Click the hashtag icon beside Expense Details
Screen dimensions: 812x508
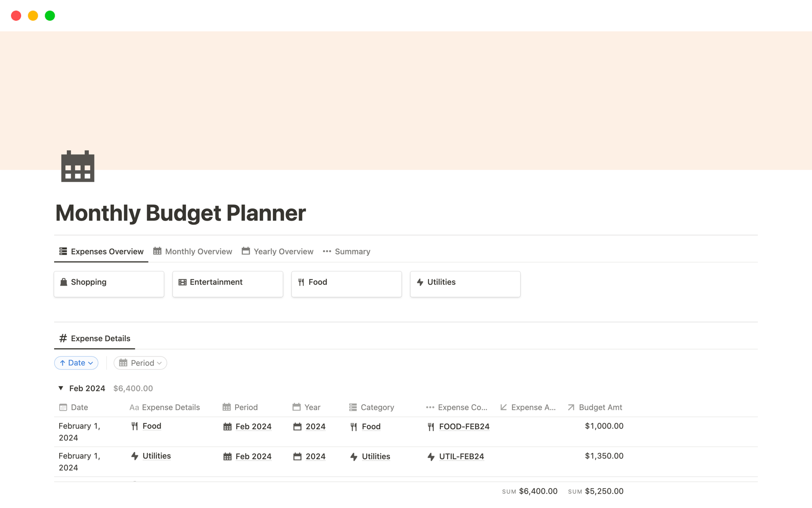pyautogui.click(x=63, y=338)
